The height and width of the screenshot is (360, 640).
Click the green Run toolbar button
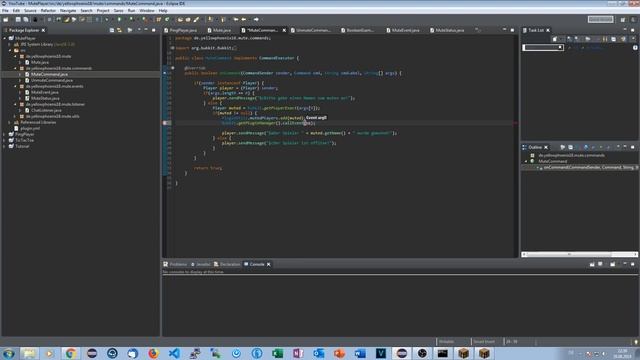[x=120, y=19]
